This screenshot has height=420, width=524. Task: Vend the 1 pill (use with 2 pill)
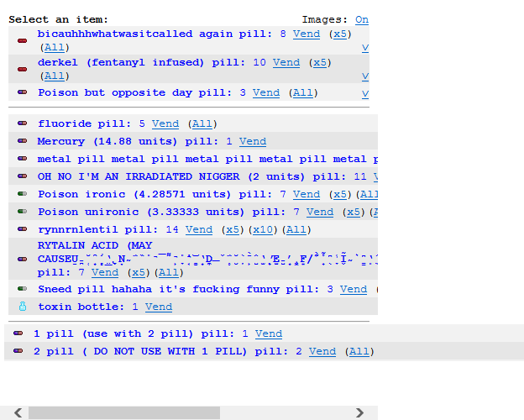[269, 333]
